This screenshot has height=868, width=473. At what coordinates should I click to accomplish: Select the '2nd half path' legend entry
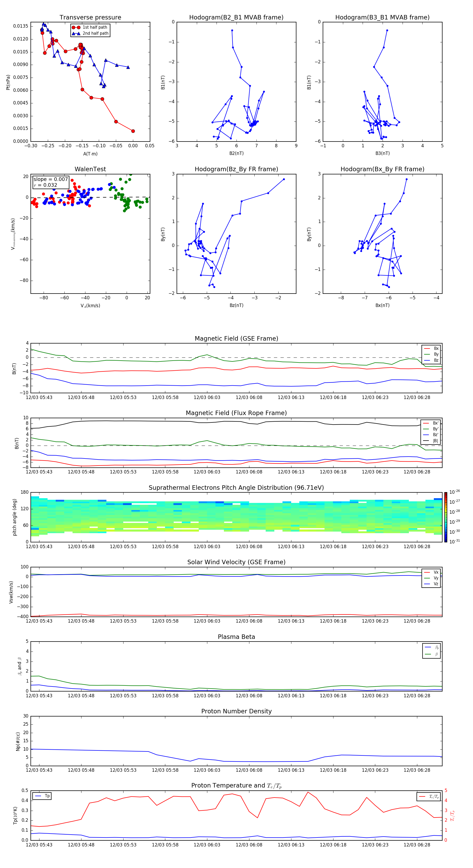tap(90, 33)
